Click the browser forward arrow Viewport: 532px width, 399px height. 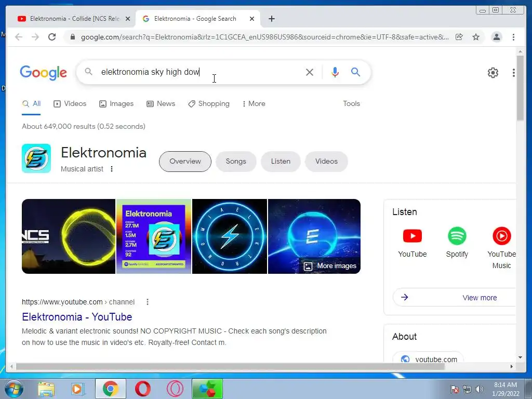pyautogui.click(x=35, y=37)
